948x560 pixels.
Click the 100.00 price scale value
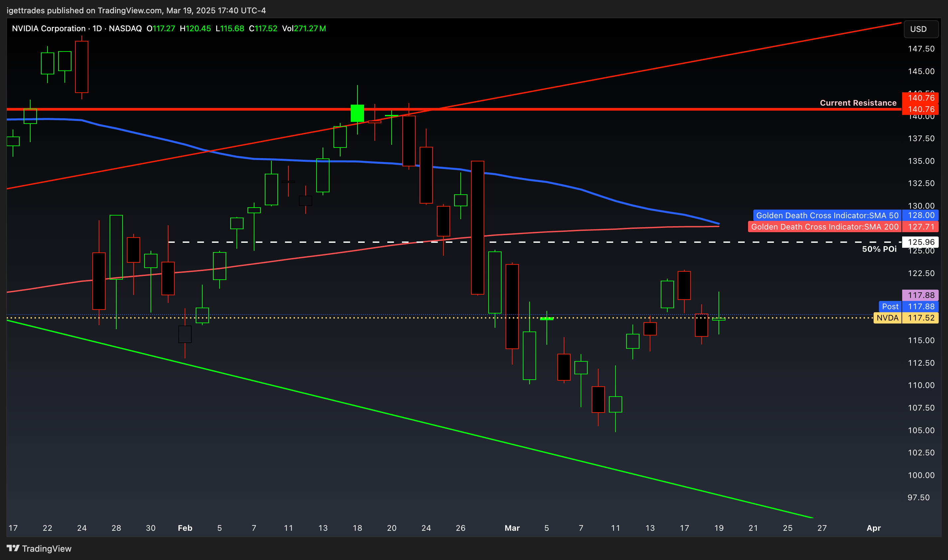coord(921,475)
